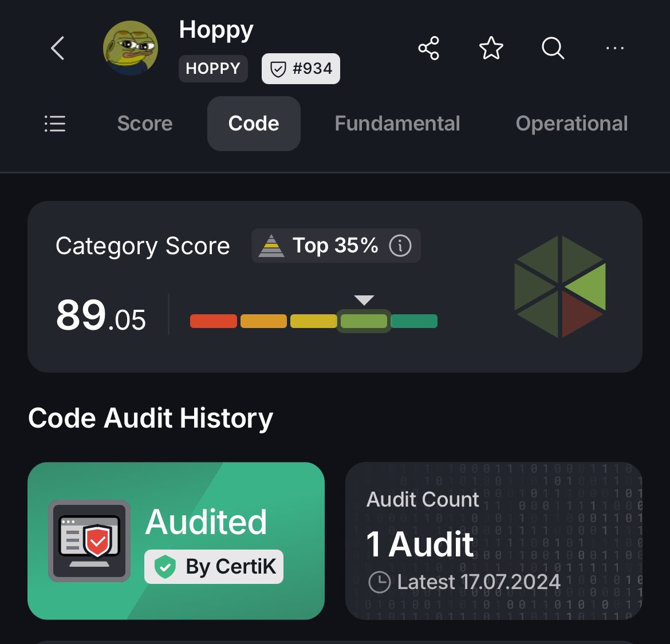
Task: Open the section list menu icon
Action: click(55, 124)
